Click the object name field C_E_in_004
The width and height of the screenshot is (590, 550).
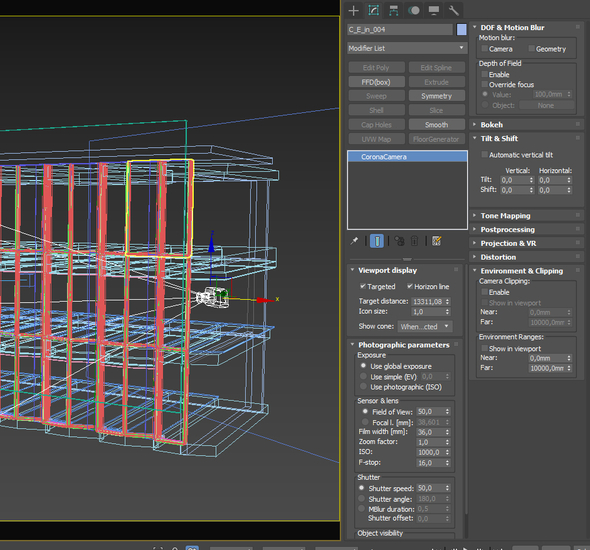click(x=400, y=29)
